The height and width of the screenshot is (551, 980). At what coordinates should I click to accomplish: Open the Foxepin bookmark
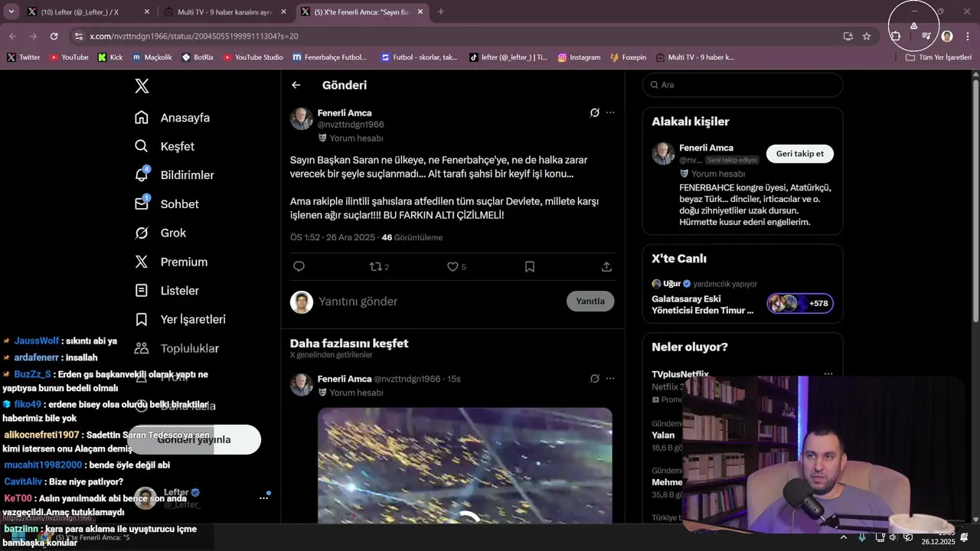tap(628, 57)
